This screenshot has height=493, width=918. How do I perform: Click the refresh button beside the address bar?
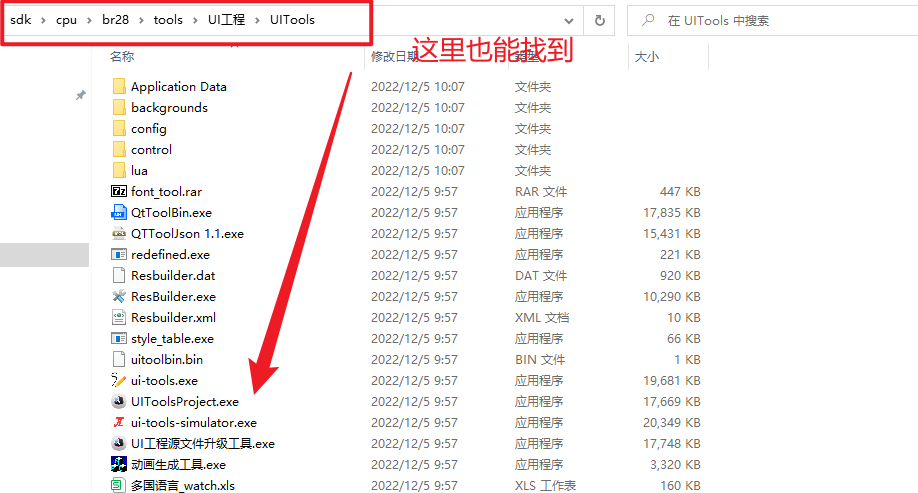(600, 21)
